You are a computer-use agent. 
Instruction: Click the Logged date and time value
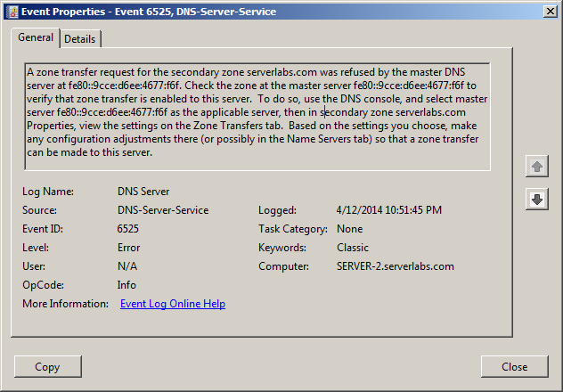click(389, 210)
